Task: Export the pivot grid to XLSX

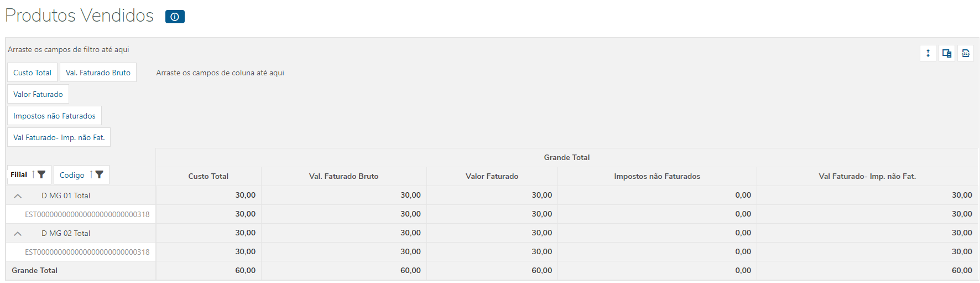Action: [966, 53]
